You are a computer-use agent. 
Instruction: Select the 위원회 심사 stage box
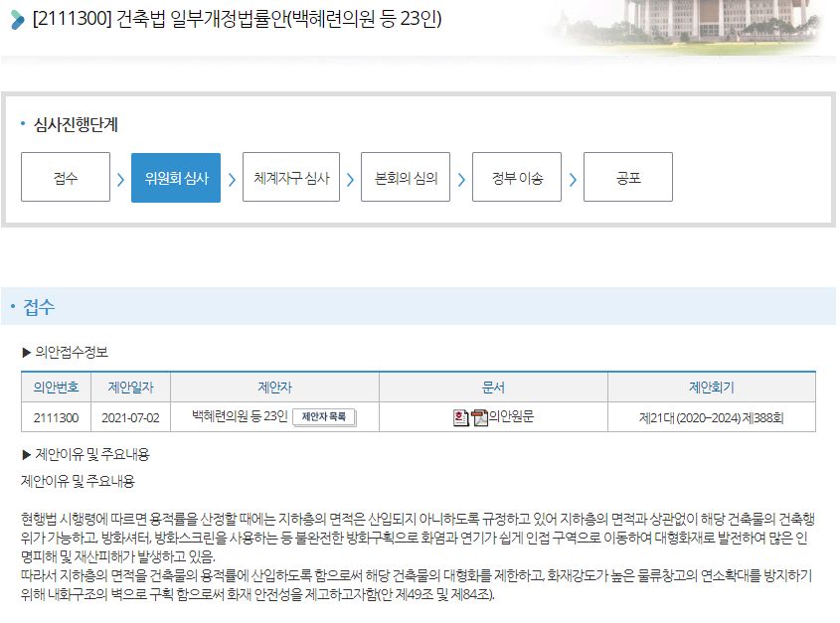click(176, 177)
